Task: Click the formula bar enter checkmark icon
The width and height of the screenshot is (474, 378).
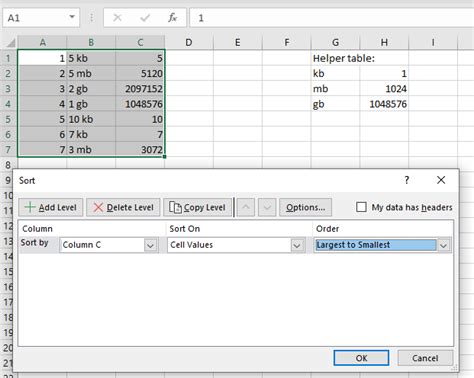Action: click(145, 18)
